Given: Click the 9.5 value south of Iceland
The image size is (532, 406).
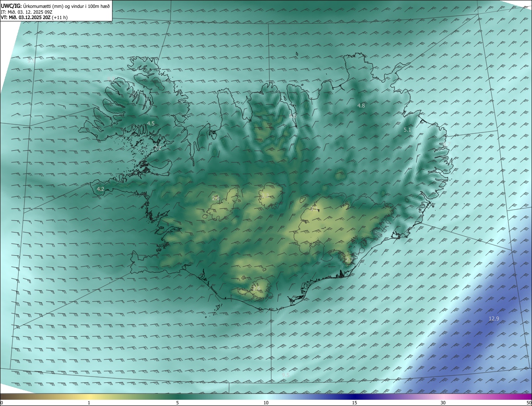Looking at the screenshot, I should click(x=286, y=375).
